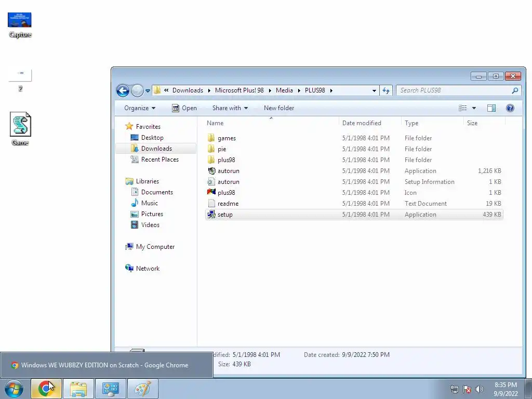Click the Chrome window preview thumbnail
The width and height of the screenshot is (532, 399).
coord(107,365)
